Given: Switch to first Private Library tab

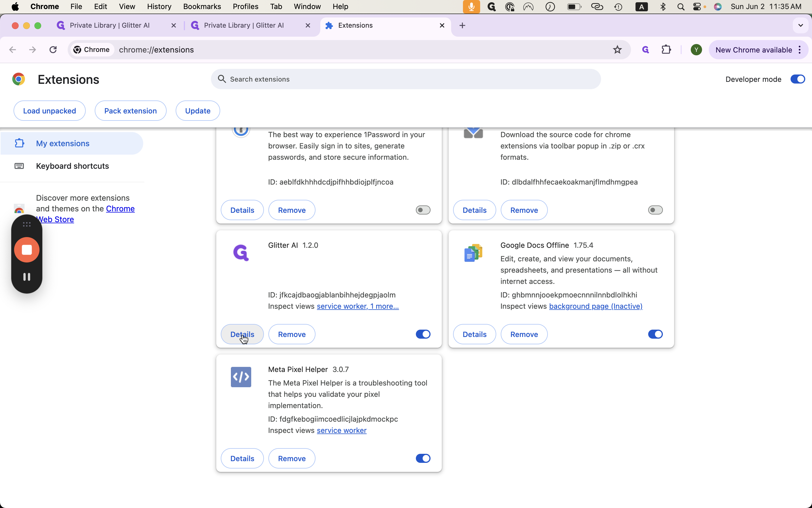Looking at the screenshot, I should pyautogui.click(x=116, y=25).
